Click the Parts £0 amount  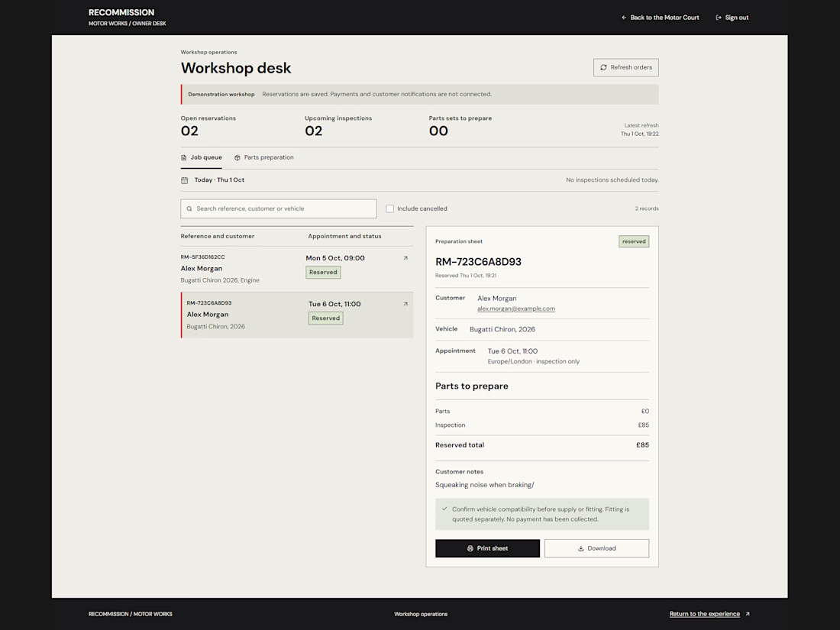645,412
